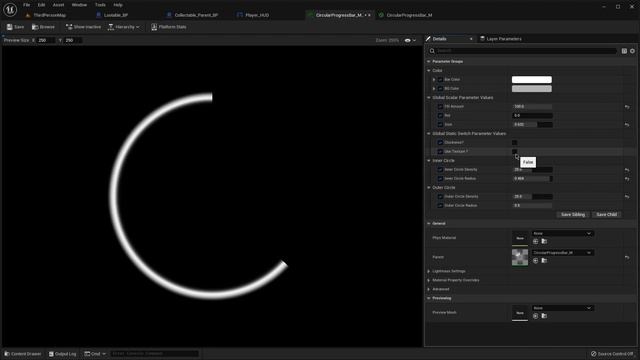Viewport: 640px width, 360px height.
Task: Collapse the Parameter Groups section
Action: pyautogui.click(x=429, y=62)
